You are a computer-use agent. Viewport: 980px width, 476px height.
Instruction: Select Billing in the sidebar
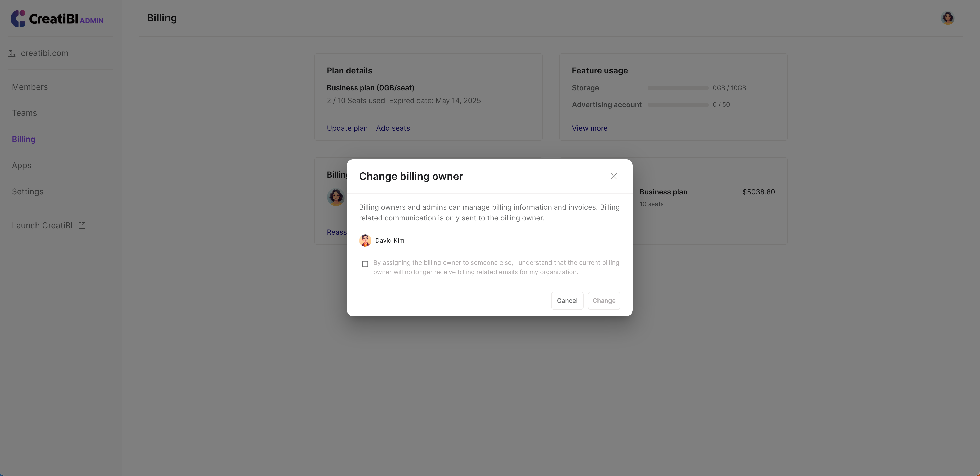pos(23,139)
